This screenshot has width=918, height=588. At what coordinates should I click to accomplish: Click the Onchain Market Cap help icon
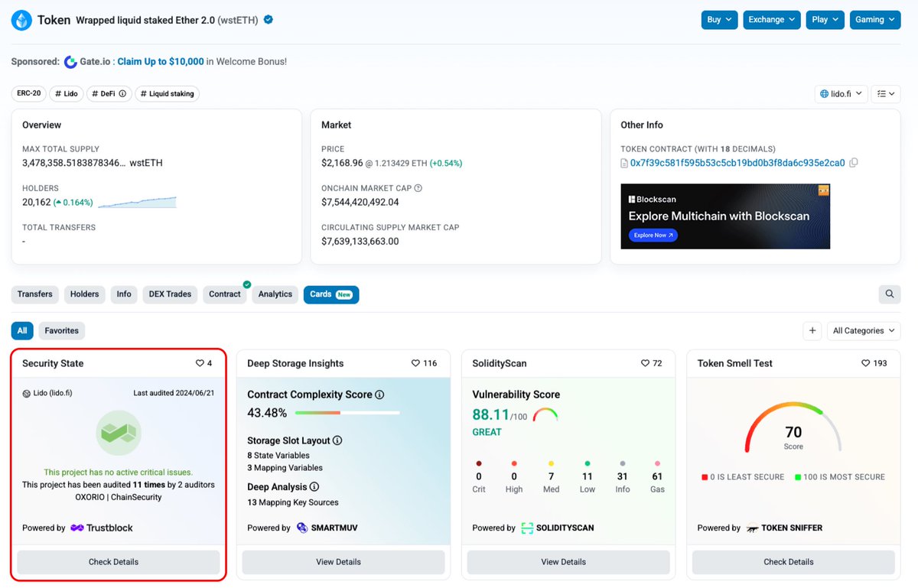[418, 188]
